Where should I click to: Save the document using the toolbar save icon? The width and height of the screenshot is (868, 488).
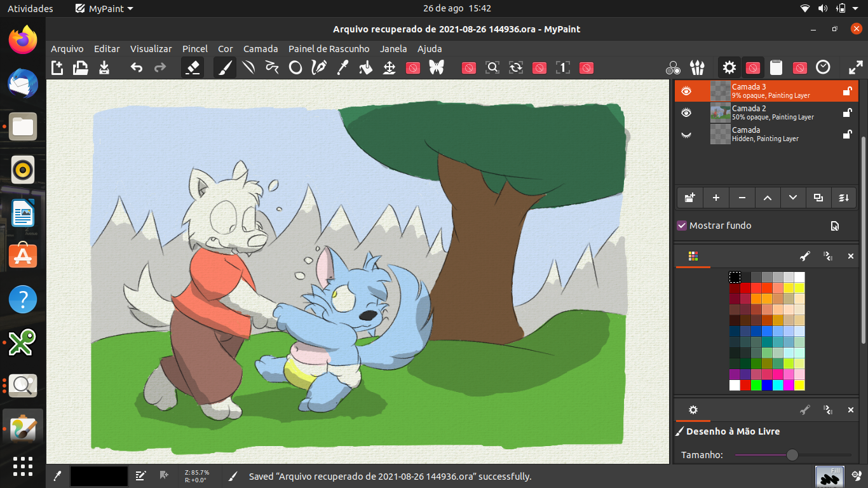[104, 67]
